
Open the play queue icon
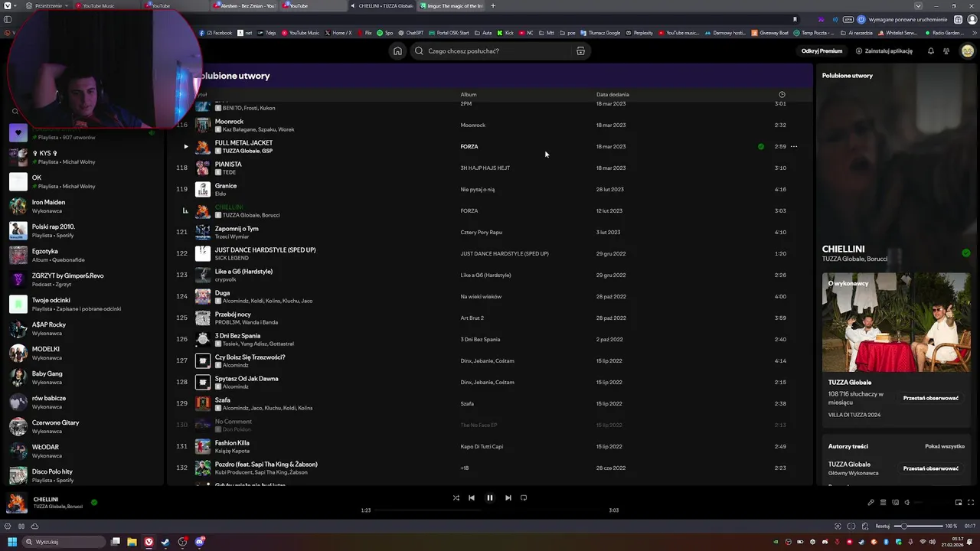pyautogui.click(x=883, y=503)
